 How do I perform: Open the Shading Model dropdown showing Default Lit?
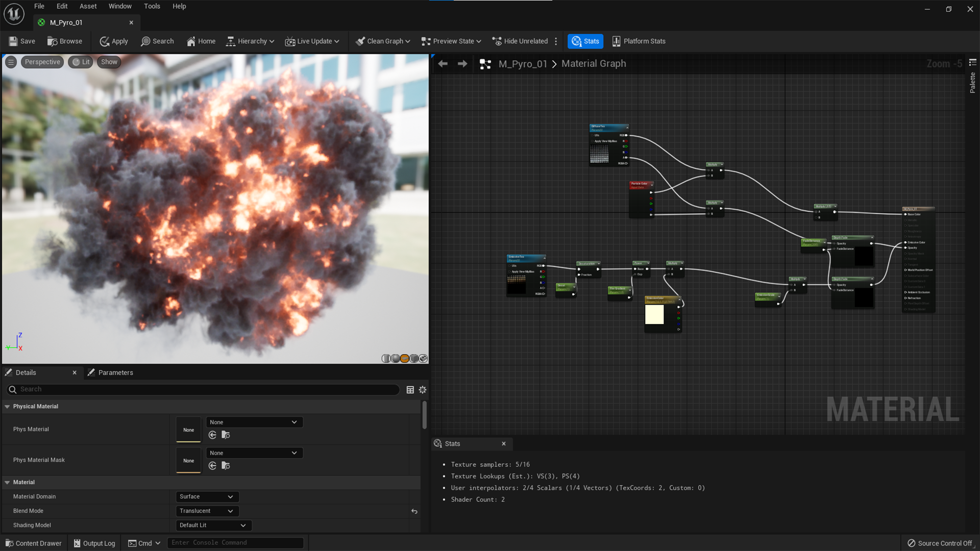(213, 525)
